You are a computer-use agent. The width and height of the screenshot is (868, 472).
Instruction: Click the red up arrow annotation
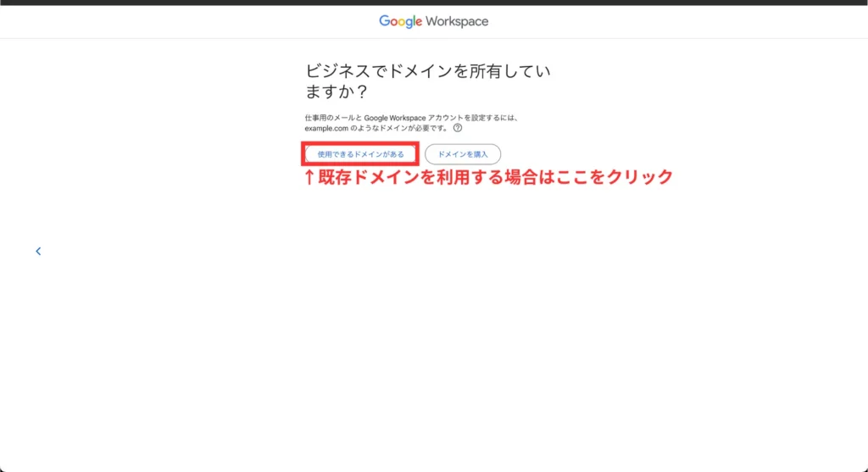coord(309,177)
